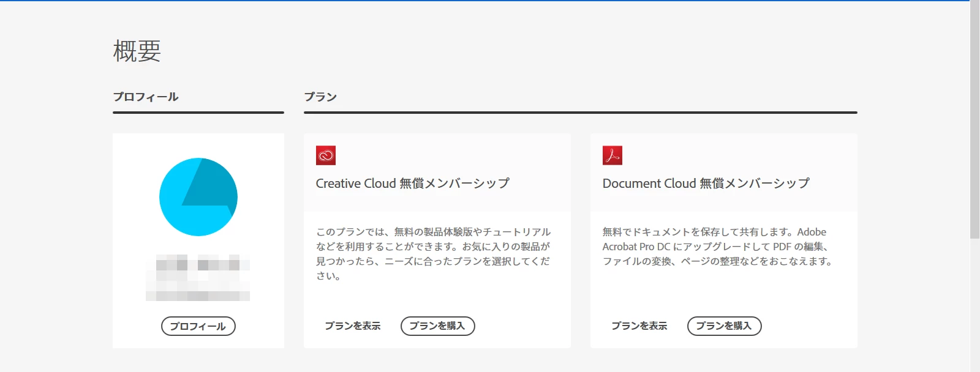The image size is (980, 372).
Task: Click プランを表示 for Document Cloud
Action: 639,326
